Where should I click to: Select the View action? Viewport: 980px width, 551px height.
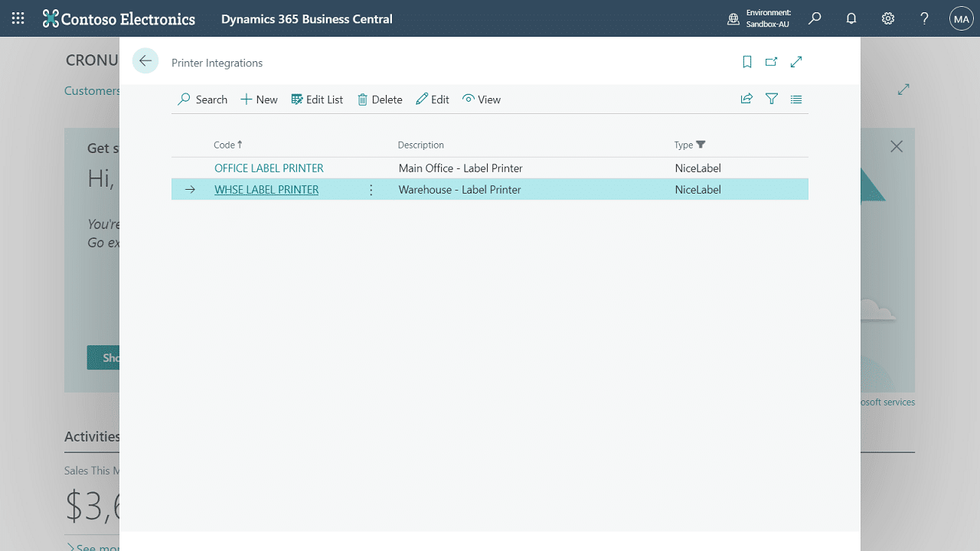click(482, 99)
